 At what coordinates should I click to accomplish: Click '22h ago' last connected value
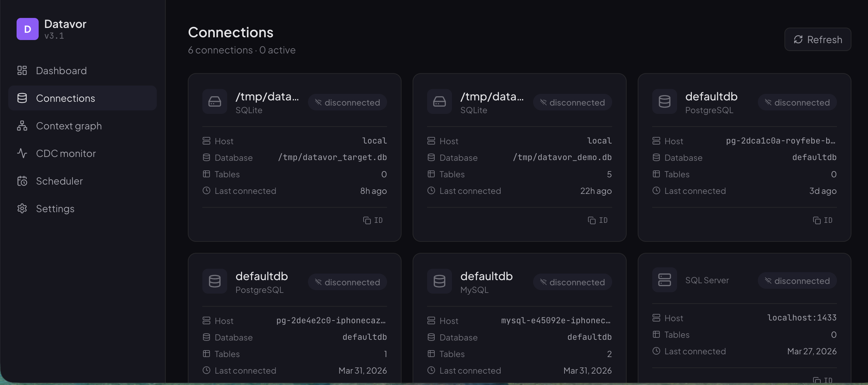(596, 191)
